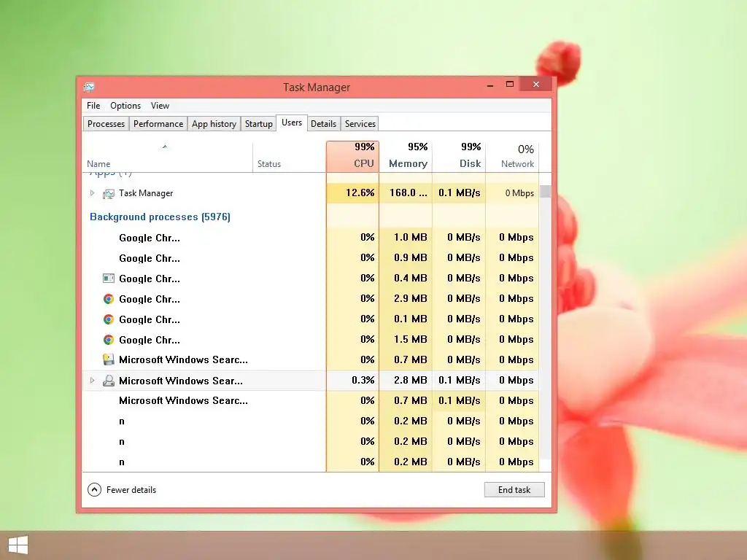Click the vertical scrollbar thumb of the process list
The image size is (747, 560).
pyautogui.click(x=546, y=191)
